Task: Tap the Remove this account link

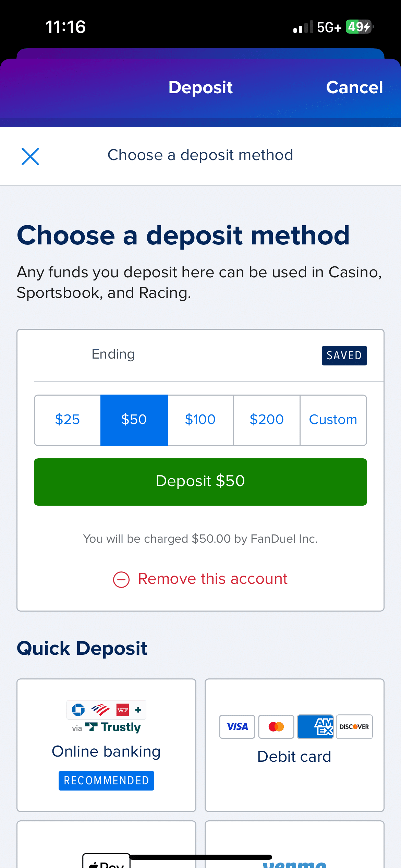Action: [x=212, y=579]
